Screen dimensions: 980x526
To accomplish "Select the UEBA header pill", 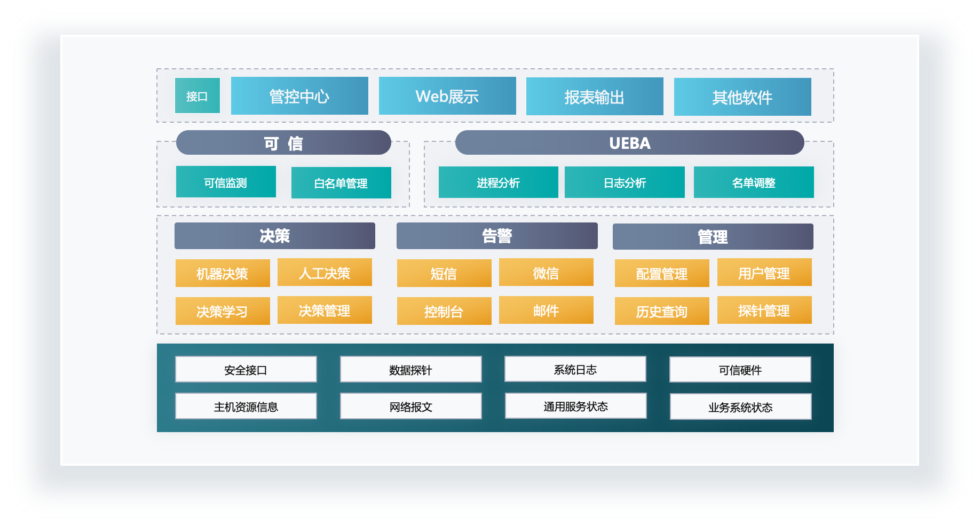I will [629, 143].
